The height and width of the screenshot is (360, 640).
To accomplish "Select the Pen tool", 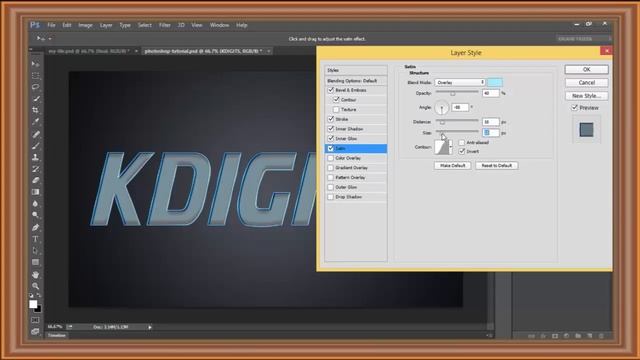I will pos(36,227).
